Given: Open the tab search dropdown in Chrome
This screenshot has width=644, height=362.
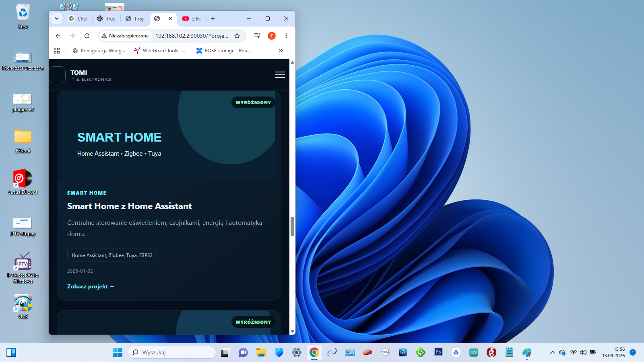Looking at the screenshot, I should (57, 19).
